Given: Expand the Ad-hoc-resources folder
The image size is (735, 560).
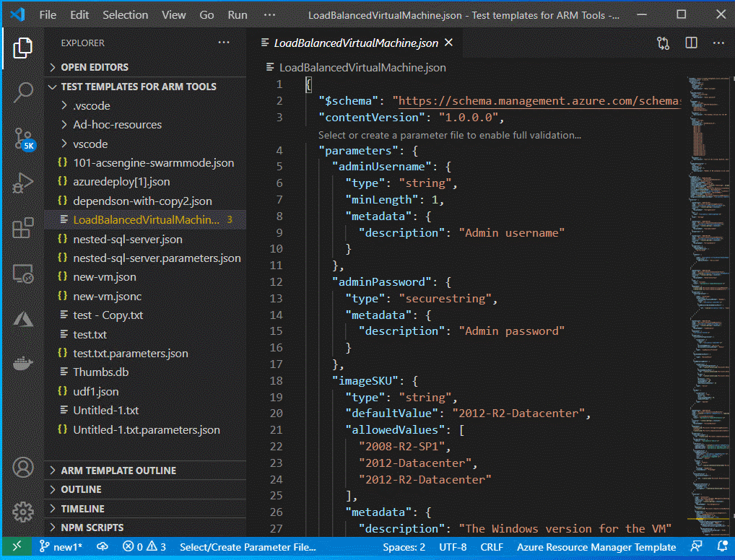Looking at the screenshot, I should pyautogui.click(x=145, y=125).
